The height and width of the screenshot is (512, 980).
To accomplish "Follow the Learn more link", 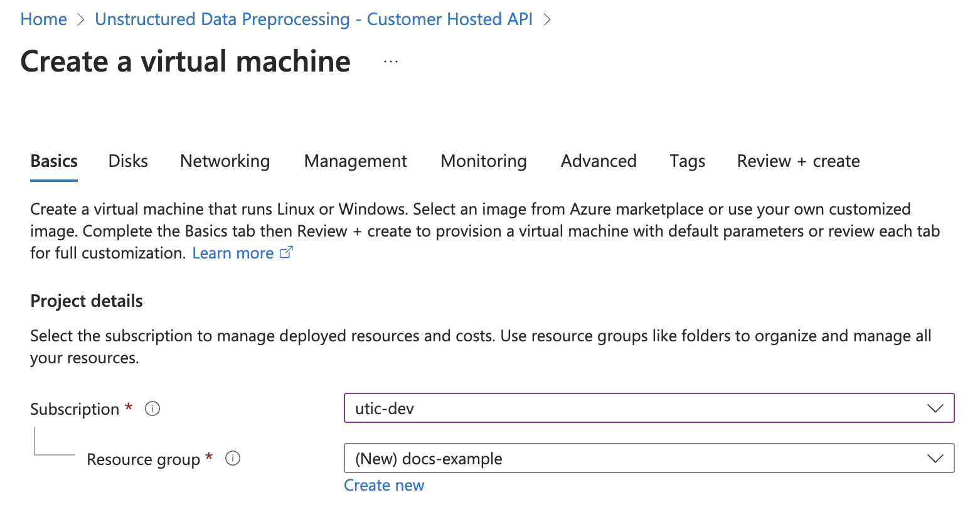I will click(x=233, y=253).
